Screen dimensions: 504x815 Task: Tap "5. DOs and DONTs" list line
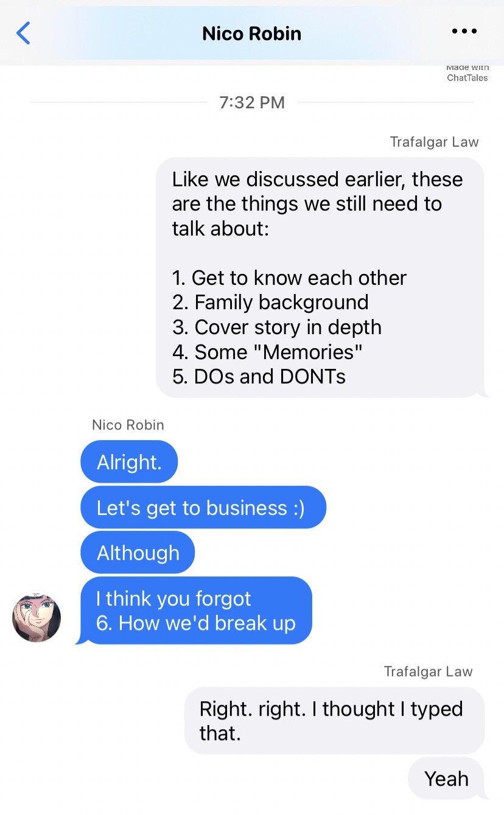click(259, 376)
